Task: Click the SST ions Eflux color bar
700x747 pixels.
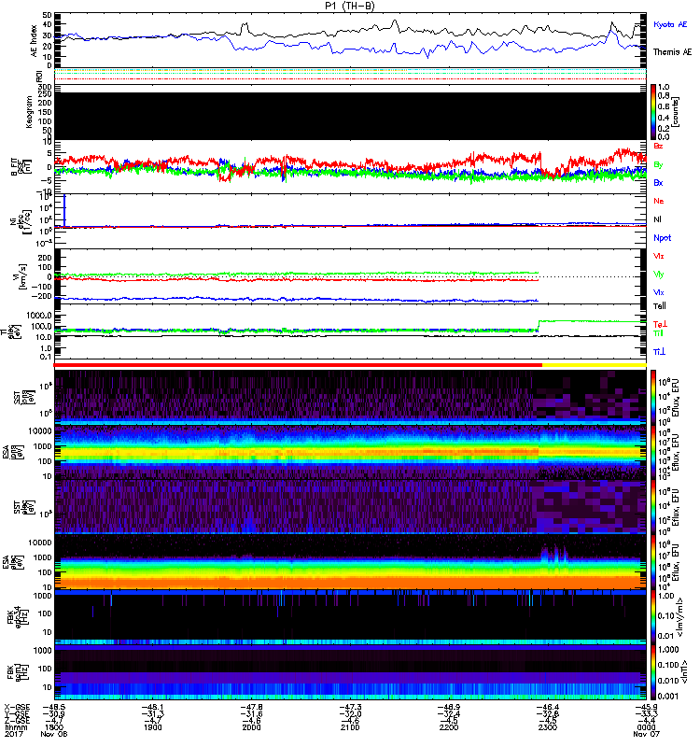Action: (654, 397)
